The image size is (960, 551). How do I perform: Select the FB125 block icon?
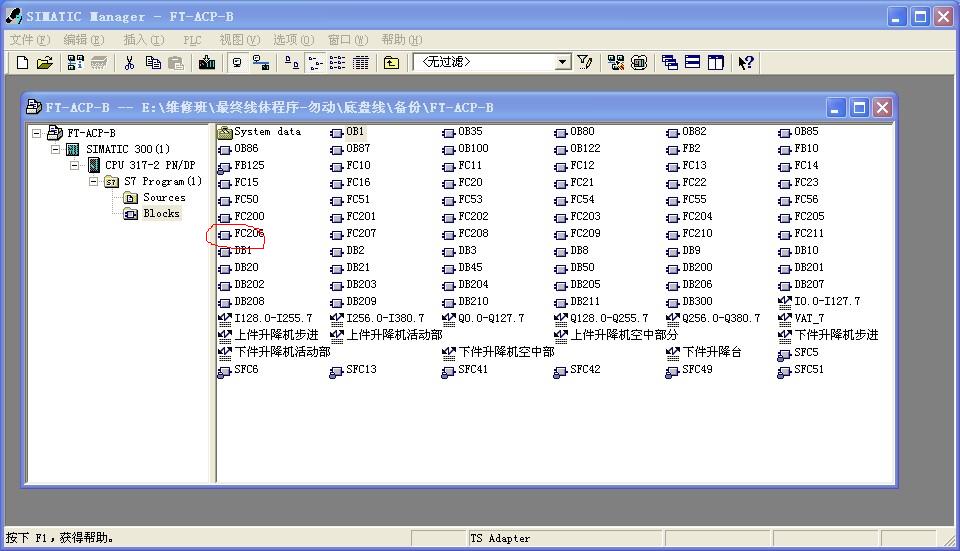tap(225, 167)
